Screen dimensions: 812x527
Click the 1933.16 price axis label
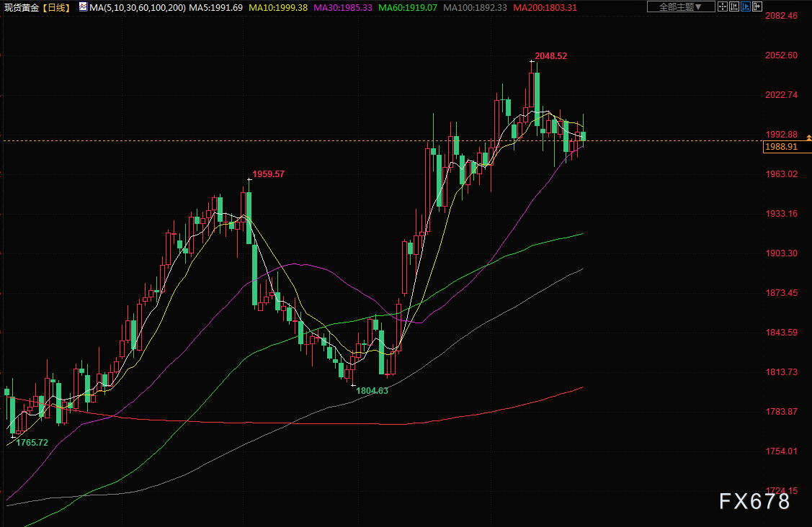pyautogui.click(x=782, y=214)
